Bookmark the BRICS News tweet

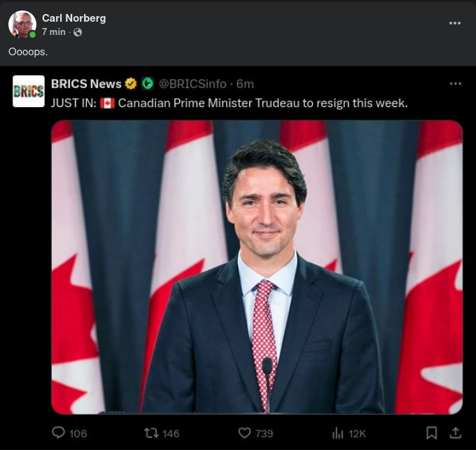432,433
